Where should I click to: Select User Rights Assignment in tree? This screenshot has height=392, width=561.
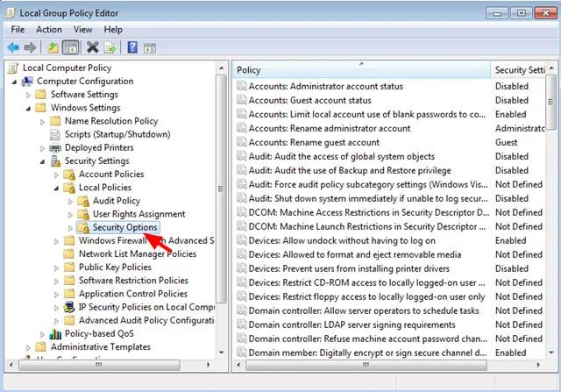138,214
